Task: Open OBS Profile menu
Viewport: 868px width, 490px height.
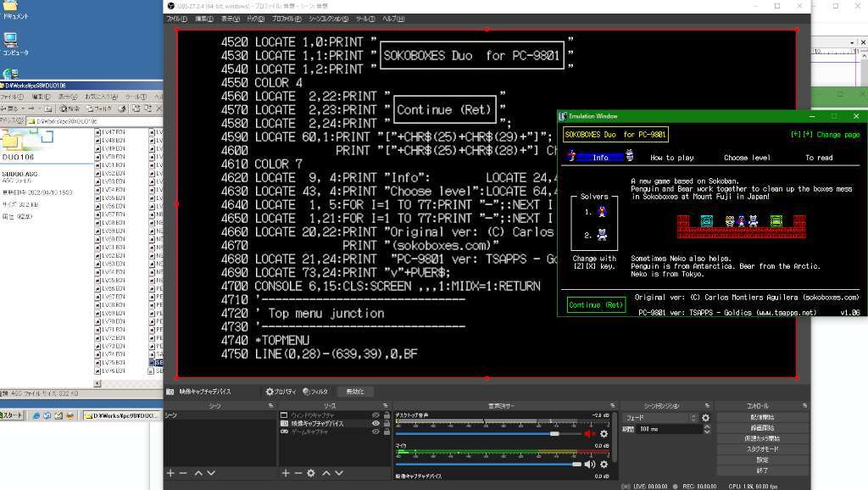Action: [x=287, y=19]
